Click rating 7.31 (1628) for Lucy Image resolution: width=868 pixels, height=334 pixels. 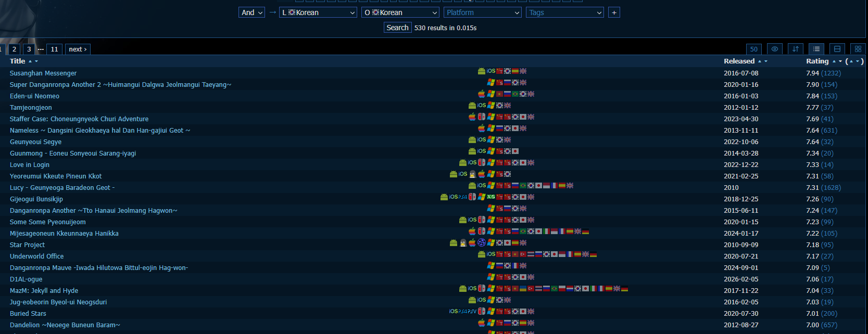[x=824, y=188]
